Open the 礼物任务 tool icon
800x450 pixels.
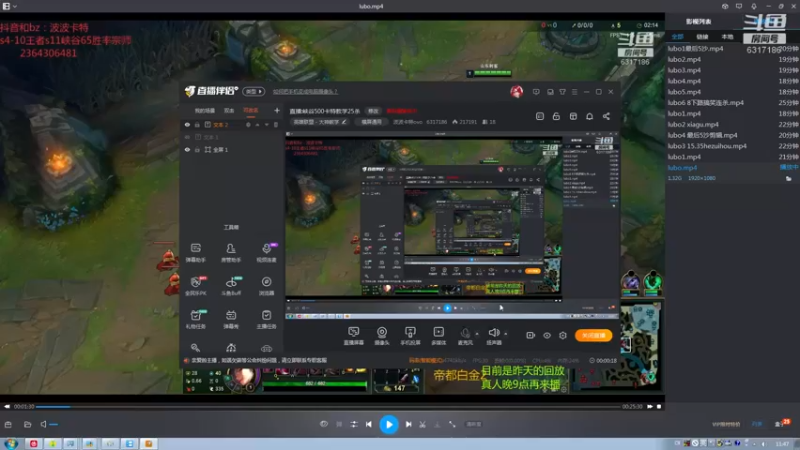pyautogui.click(x=196, y=319)
